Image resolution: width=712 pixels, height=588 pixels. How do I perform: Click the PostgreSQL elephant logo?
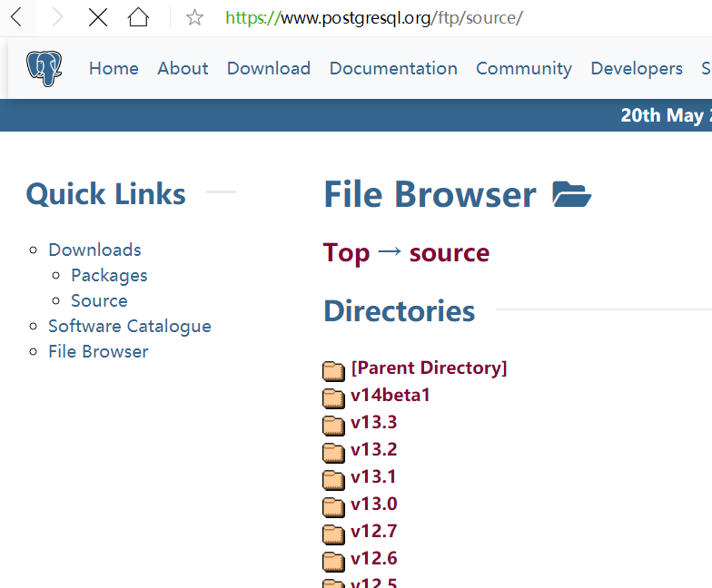pos(44,69)
